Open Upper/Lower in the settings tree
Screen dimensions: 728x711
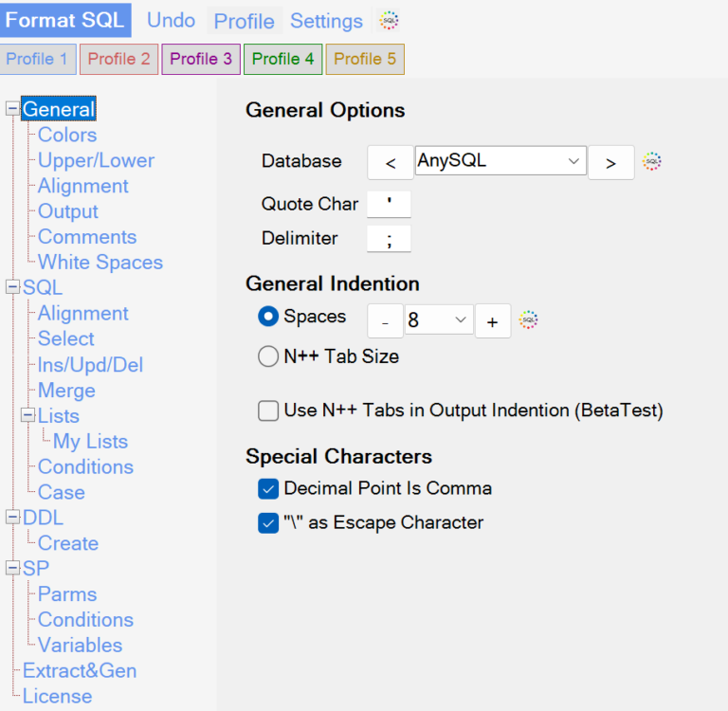coord(96,160)
